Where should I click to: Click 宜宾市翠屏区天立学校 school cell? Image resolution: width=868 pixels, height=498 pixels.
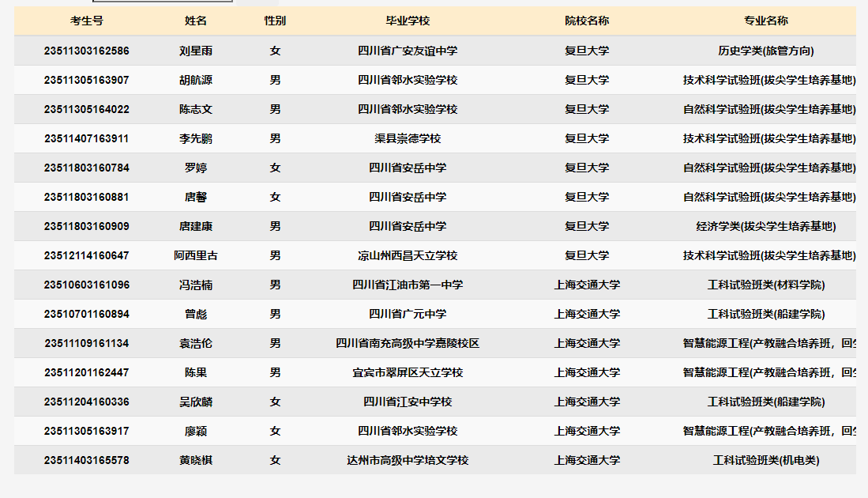408,373
